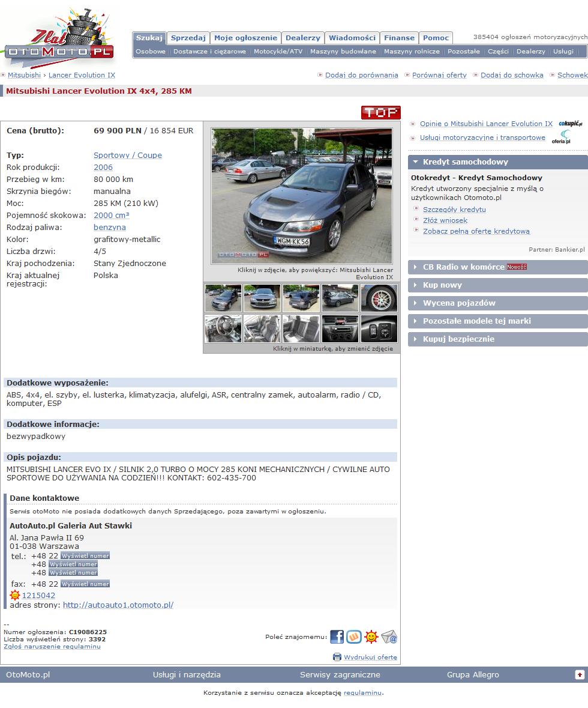Click Szczegóły kredytu link

(x=454, y=210)
